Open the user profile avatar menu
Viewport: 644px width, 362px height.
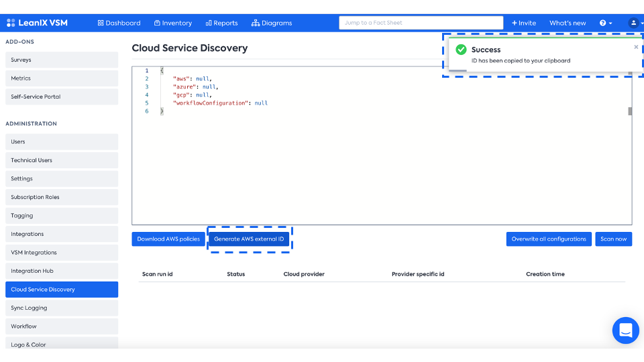click(635, 23)
